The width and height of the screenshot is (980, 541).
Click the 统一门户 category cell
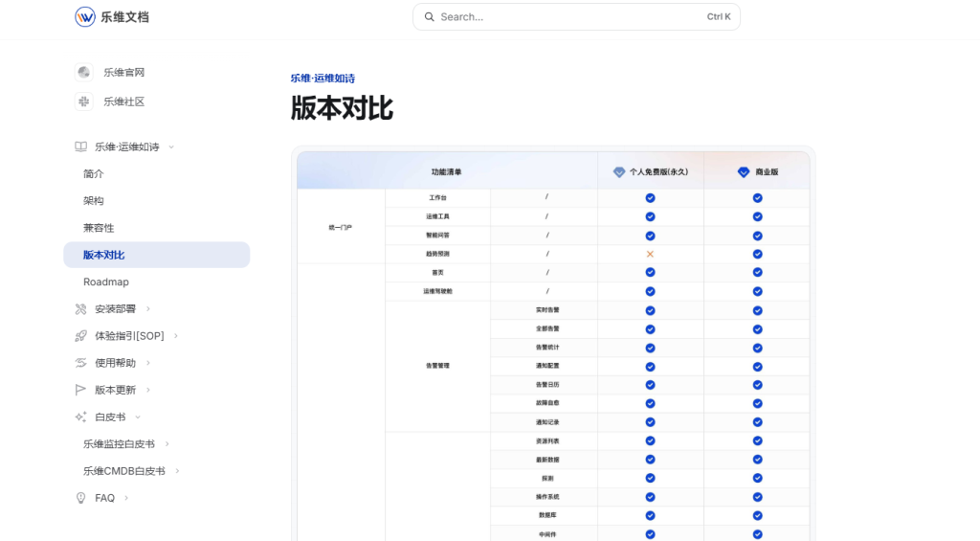pyautogui.click(x=340, y=228)
